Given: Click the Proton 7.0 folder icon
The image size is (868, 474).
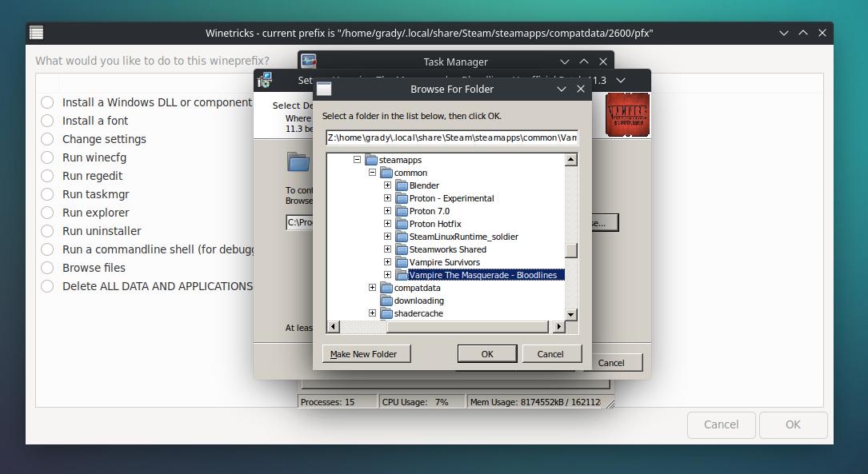Looking at the screenshot, I should [402, 211].
